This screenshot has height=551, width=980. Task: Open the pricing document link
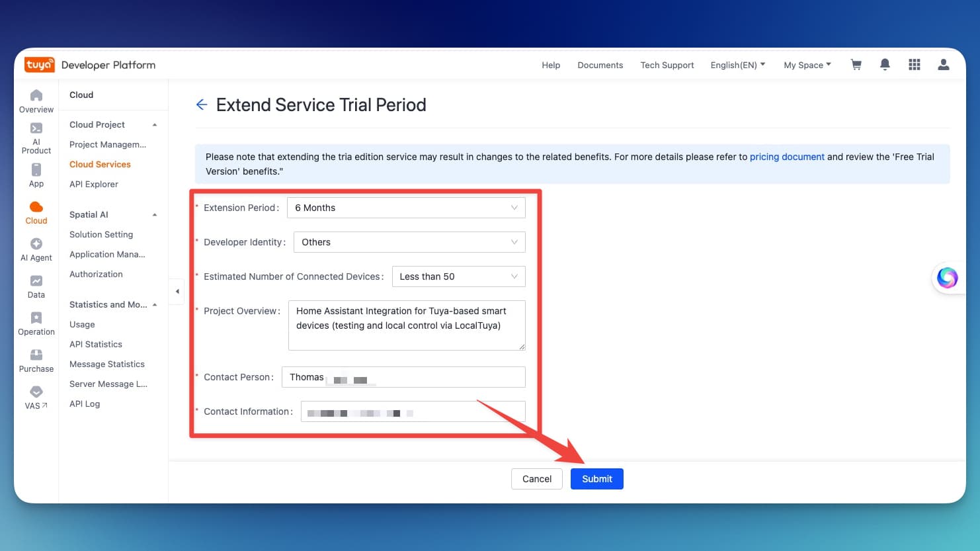pos(787,157)
